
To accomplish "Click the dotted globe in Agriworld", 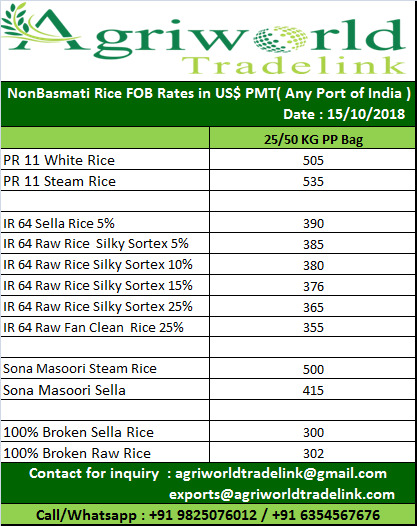I will [x=280, y=40].
